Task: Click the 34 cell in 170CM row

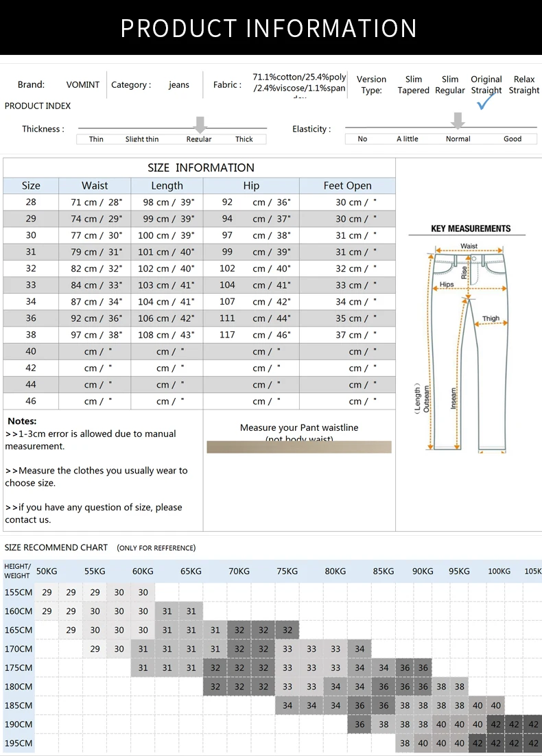Action: click(360, 649)
